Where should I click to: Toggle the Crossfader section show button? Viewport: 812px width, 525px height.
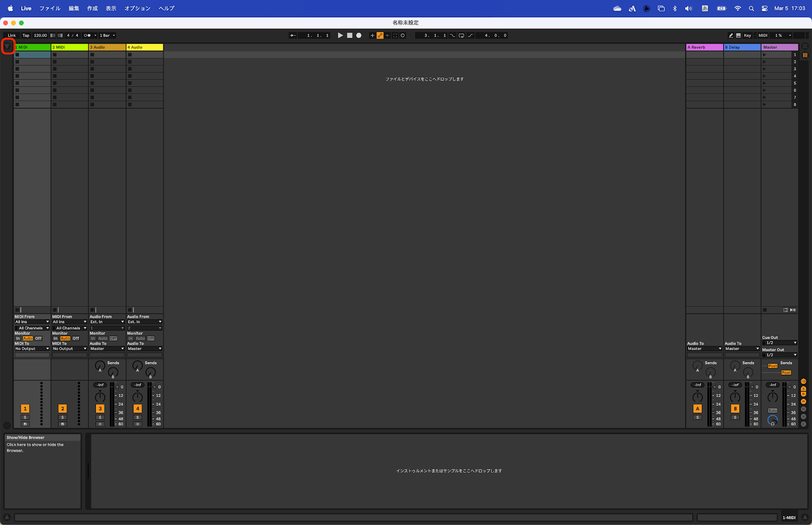pos(803,416)
